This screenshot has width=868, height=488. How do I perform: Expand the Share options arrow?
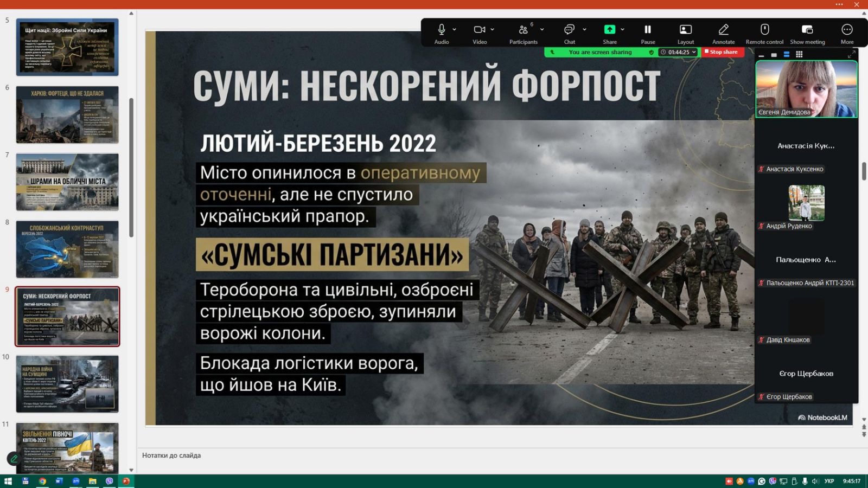(x=623, y=29)
